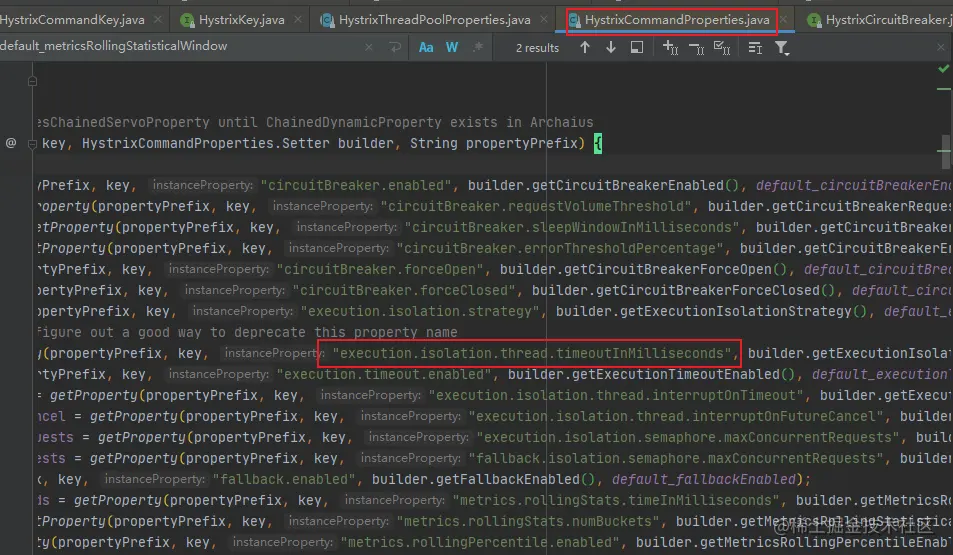953x555 pixels.
Task: Click the green inspection checkmark indicator
Action: [943, 69]
